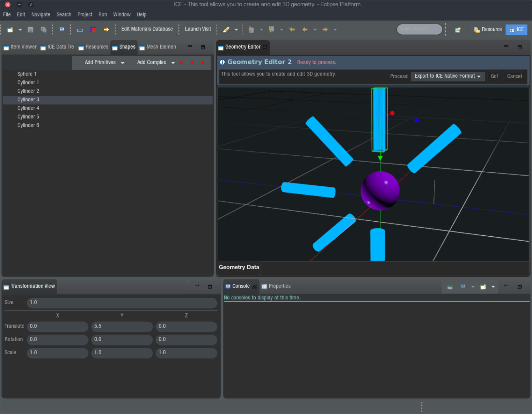Viewport: 532px width, 414px height.
Task: Switch to the Resource perspective
Action: click(x=488, y=30)
